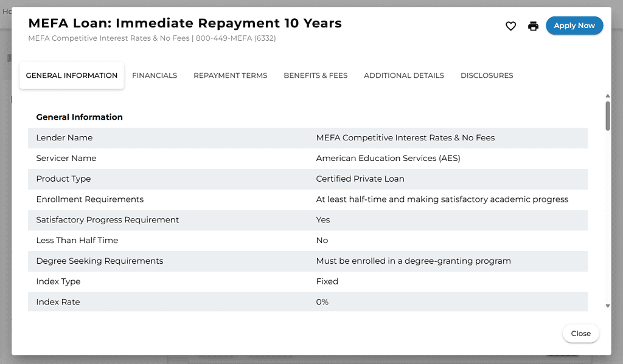
Task: Show the Disclosures tab
Action: 487,75
